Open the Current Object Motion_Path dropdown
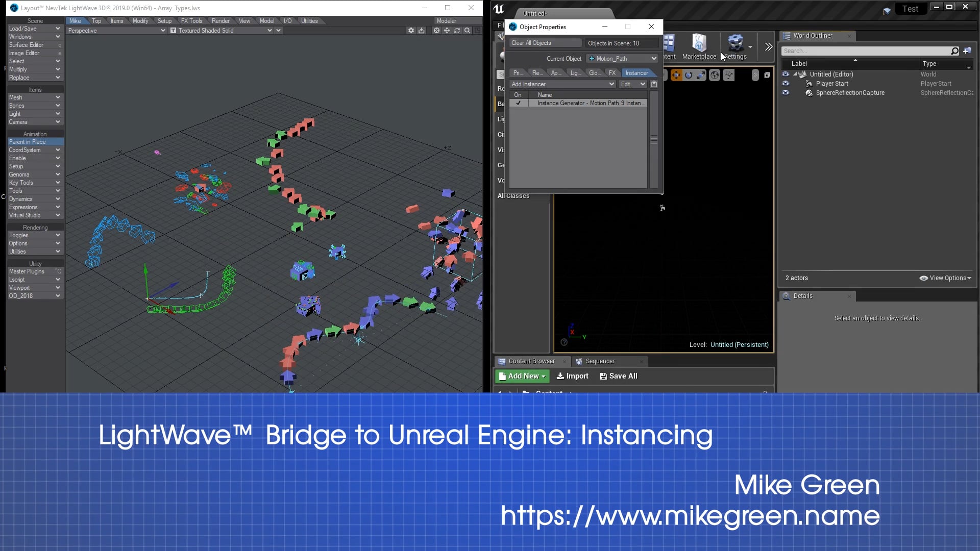The image size is (980, 551). click(622, 59)
